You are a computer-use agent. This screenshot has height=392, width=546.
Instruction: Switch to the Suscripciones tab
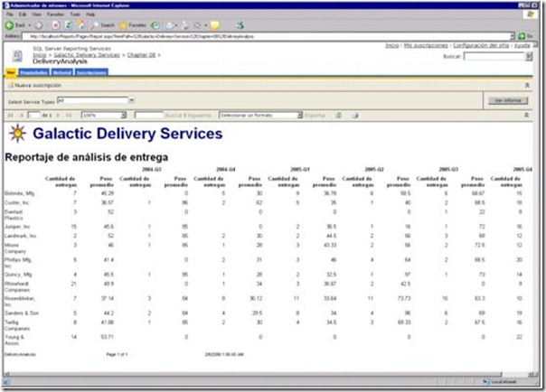tap(91, 72)
